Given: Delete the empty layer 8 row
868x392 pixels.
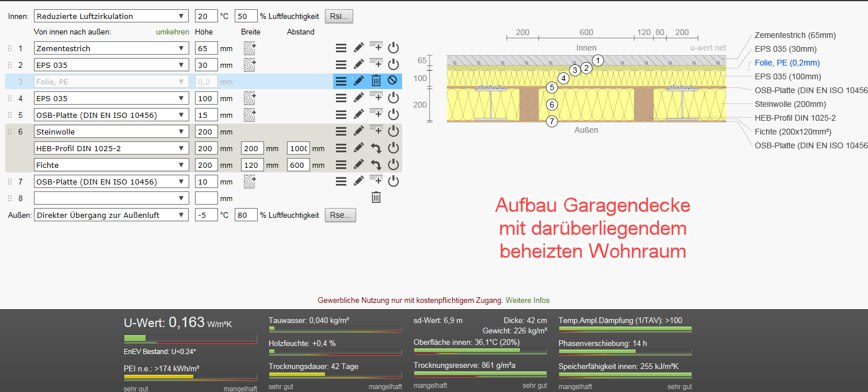Looking at the screenshot, I should [x=376, y=198].
